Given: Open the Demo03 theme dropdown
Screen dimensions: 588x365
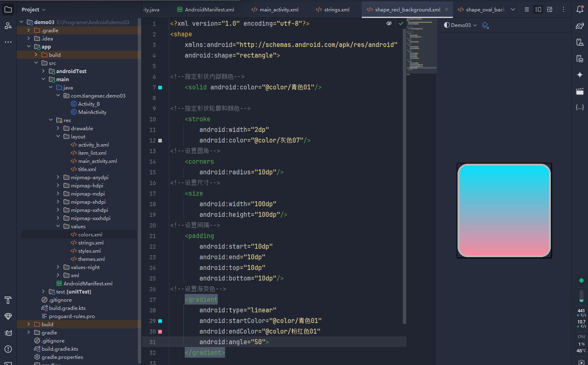Looking at the screenshot, I should 460,25.
